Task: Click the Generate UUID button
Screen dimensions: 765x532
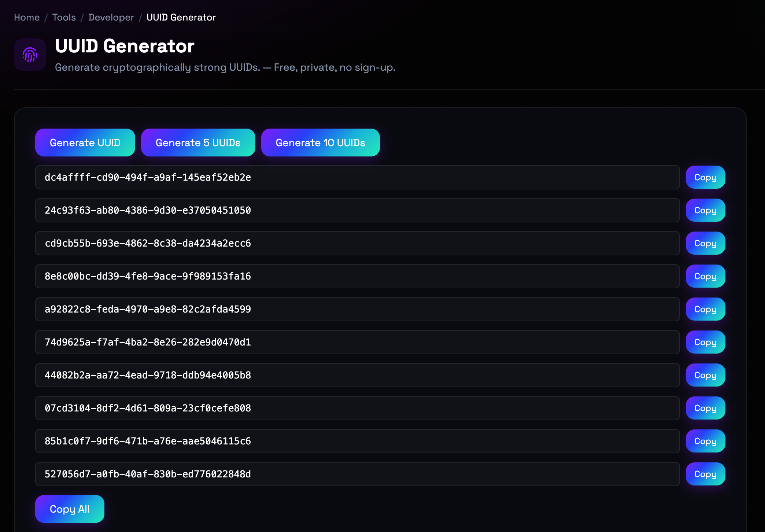Action: [85, 143]
